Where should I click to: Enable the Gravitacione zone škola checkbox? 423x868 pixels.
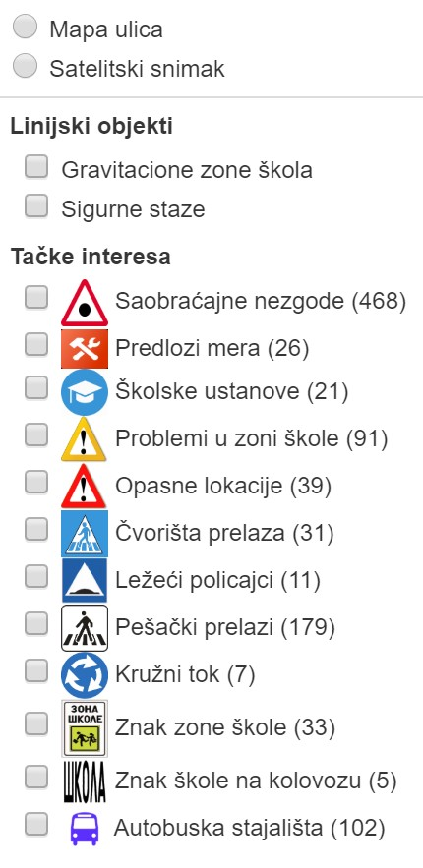pyautogui.click(x=36, y=167)
